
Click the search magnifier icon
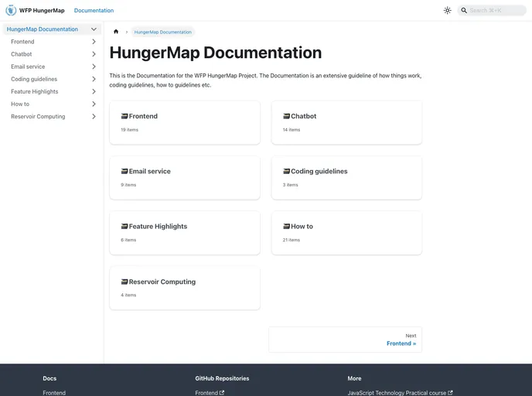464,11
